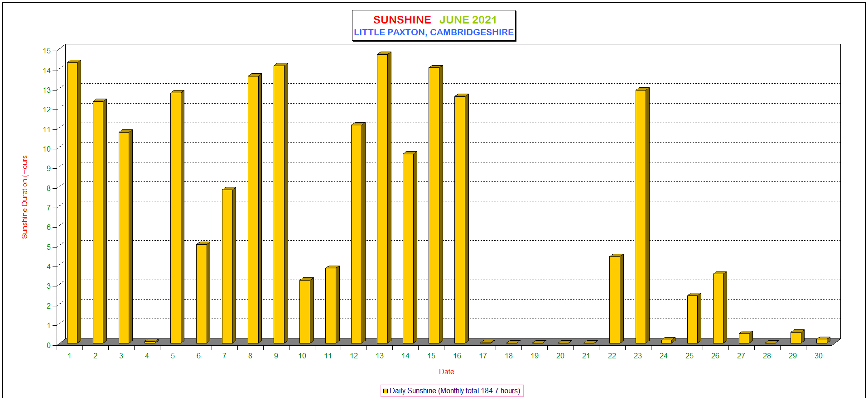Click the y-axis value '15'
Screen dimensions: 868x400
click(47, 51)
